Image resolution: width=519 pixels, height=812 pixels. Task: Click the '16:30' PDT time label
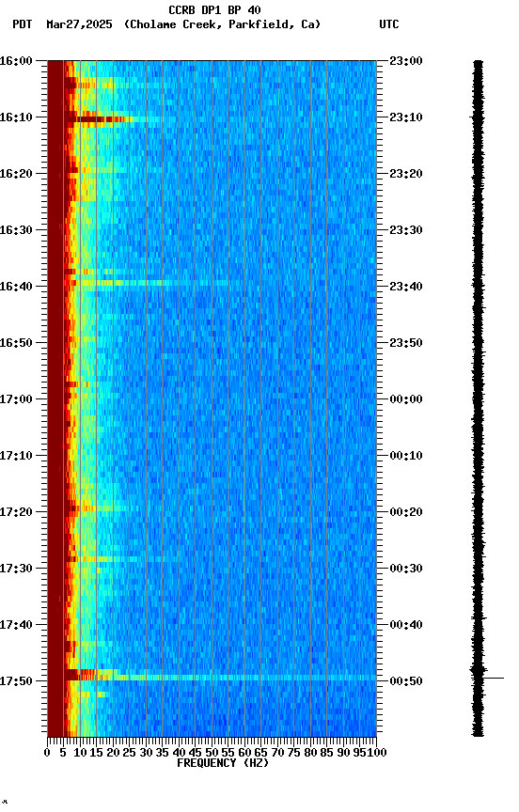(16, 230)
